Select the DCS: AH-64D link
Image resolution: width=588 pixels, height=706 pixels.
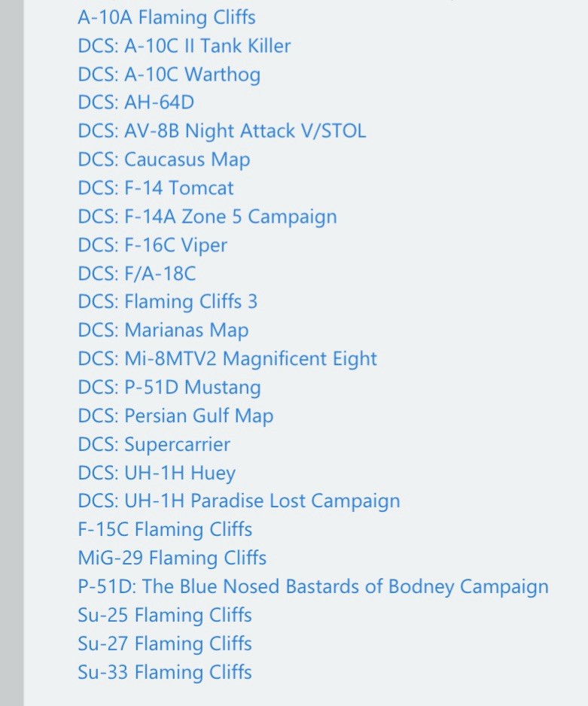(x=136, y=103)
